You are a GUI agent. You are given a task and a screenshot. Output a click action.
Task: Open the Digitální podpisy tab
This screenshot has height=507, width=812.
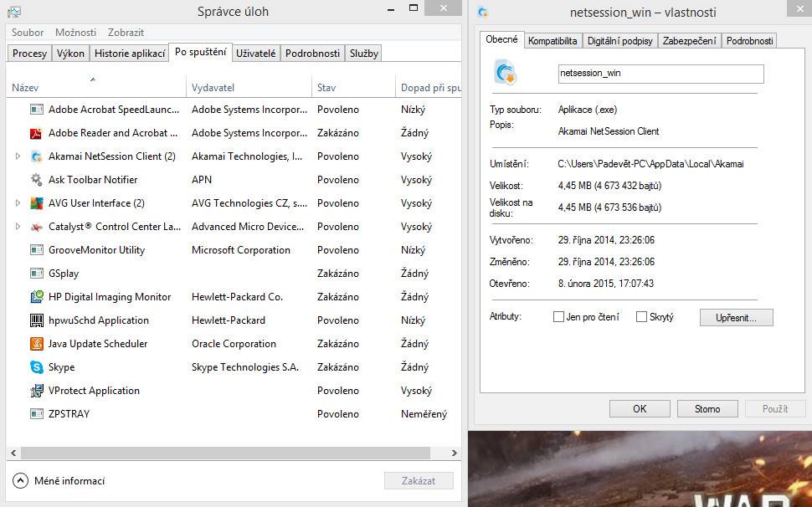coord(619,41)
